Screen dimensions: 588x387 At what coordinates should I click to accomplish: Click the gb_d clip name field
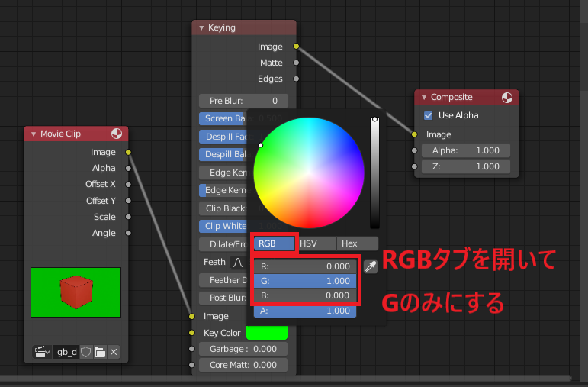click(66, 352)
